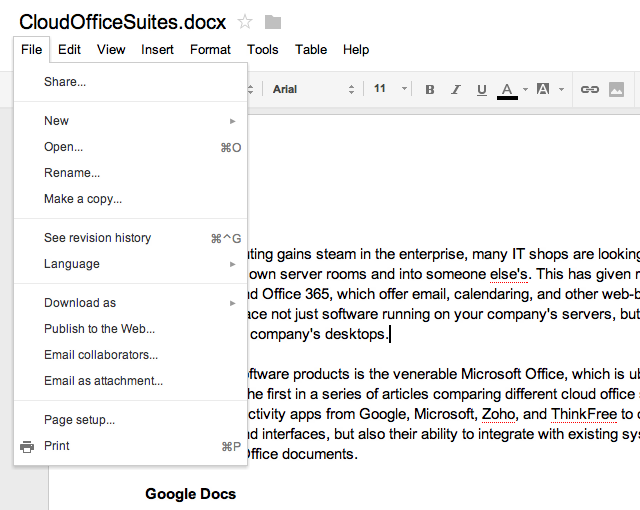Toggle bold formatting
The width and height of the screenshot is (640, 510).
(429, 89)
